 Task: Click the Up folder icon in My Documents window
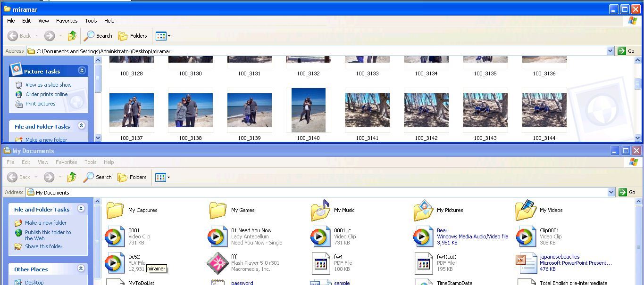pyautogui.click(x=72, y=177)
